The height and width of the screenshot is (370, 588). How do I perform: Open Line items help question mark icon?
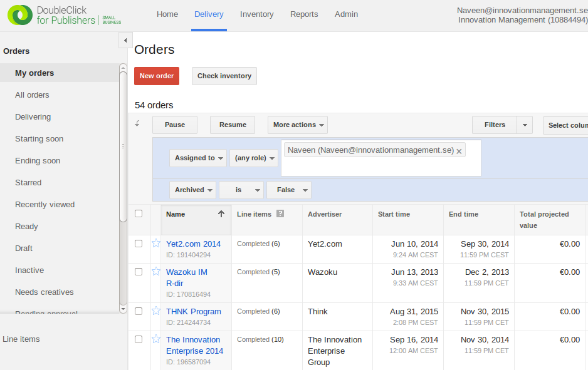pyautogui.click(x=280, y=213)
